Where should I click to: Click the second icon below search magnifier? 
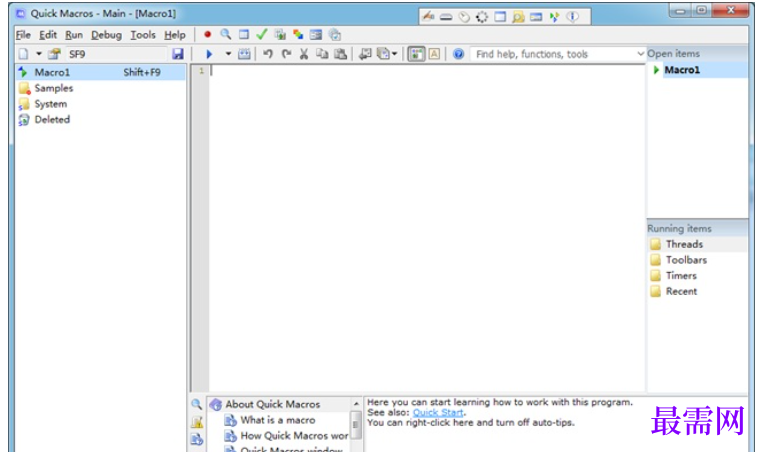pos(197,422)
